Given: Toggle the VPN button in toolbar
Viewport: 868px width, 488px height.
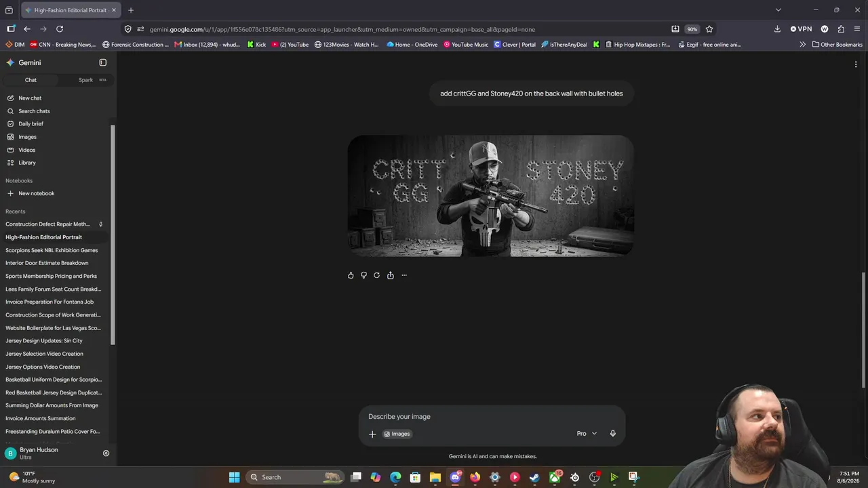Looking at the screenshot, I should [x=801, y=29].
